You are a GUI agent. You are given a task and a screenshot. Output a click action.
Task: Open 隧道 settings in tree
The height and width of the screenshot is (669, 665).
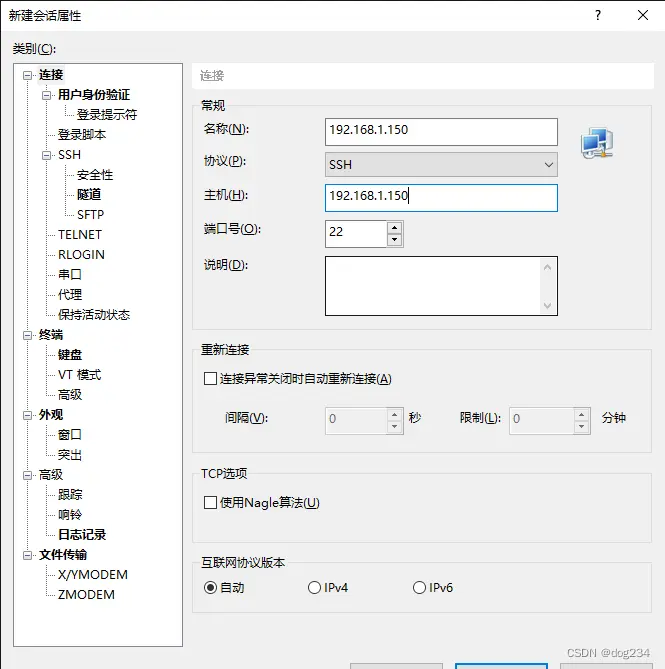coord(89,195)
